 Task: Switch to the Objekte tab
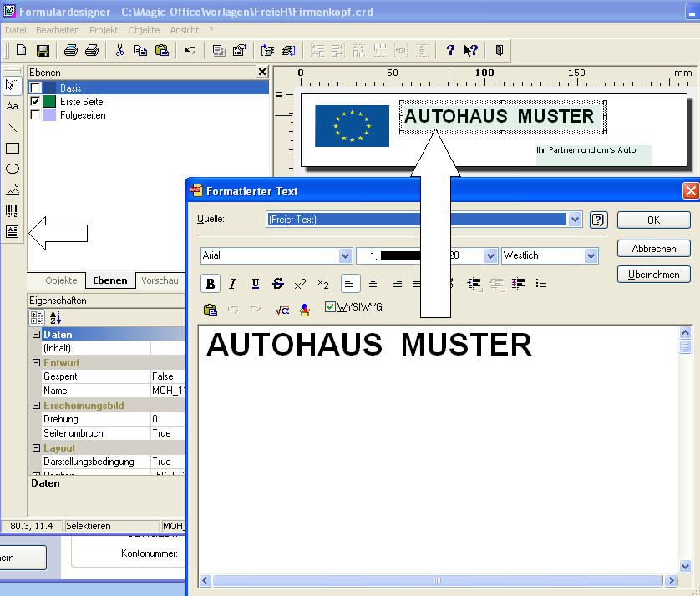pos(61,280)
